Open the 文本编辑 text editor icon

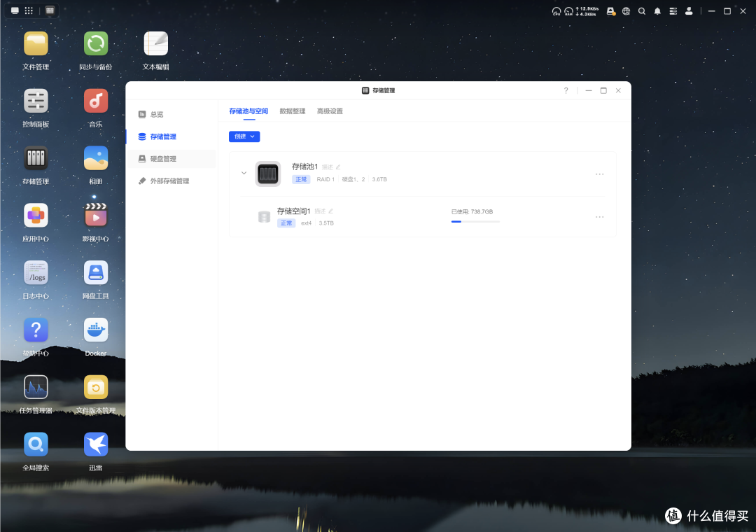155,44
